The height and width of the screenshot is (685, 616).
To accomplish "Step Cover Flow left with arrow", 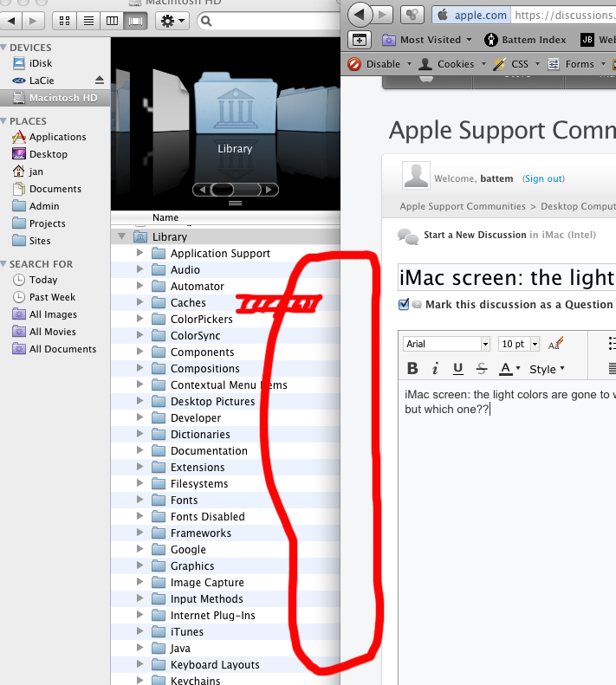I will 202,190.
